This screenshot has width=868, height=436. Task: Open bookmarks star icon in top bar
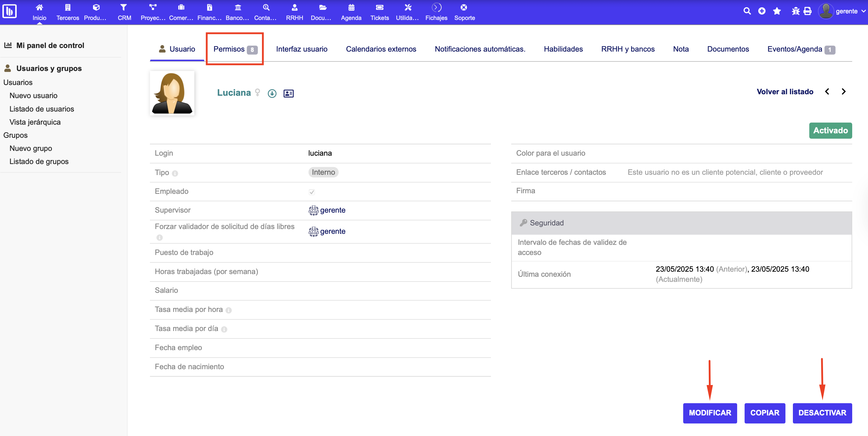[777, 11]
